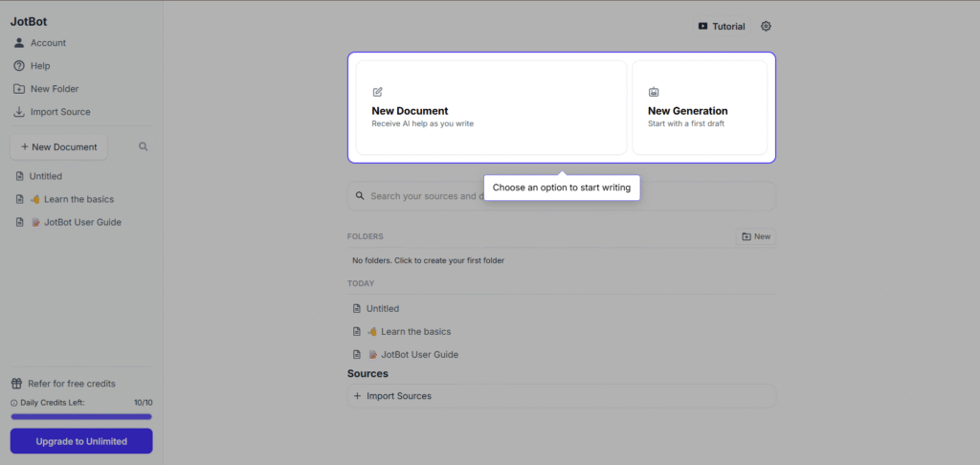The width and height of the screenshot is (980, 465).
Task: Select the New Generation card
Action: pyautogui.click(x=700, y=107)
